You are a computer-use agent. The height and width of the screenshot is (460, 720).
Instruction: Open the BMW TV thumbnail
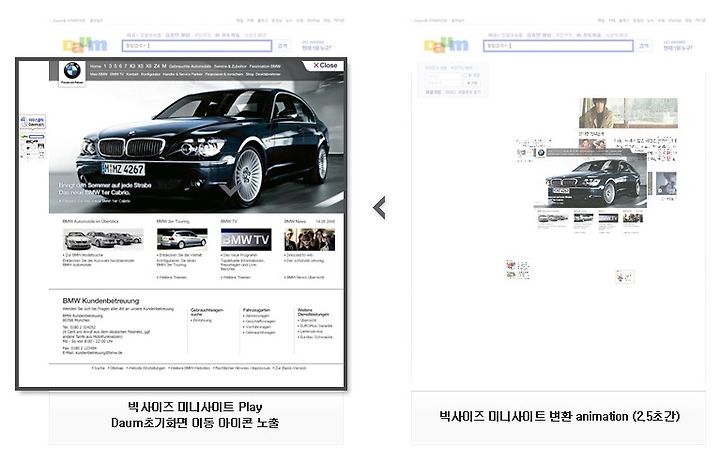246,239
